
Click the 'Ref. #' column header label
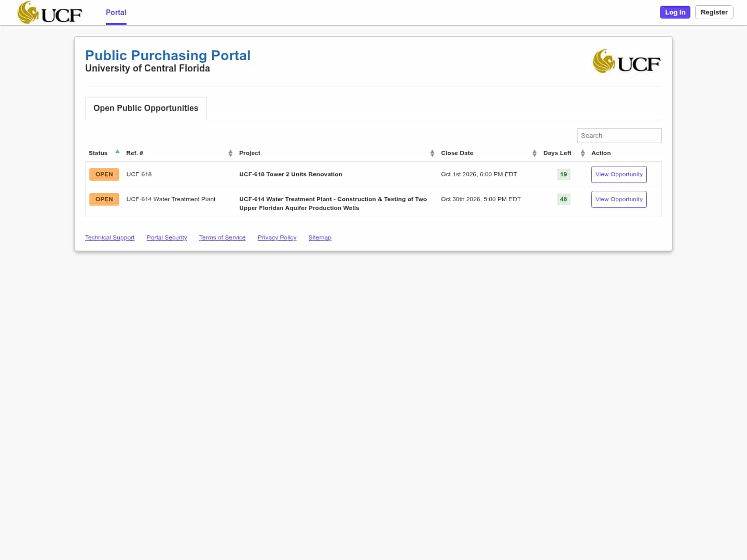point(135,153)
